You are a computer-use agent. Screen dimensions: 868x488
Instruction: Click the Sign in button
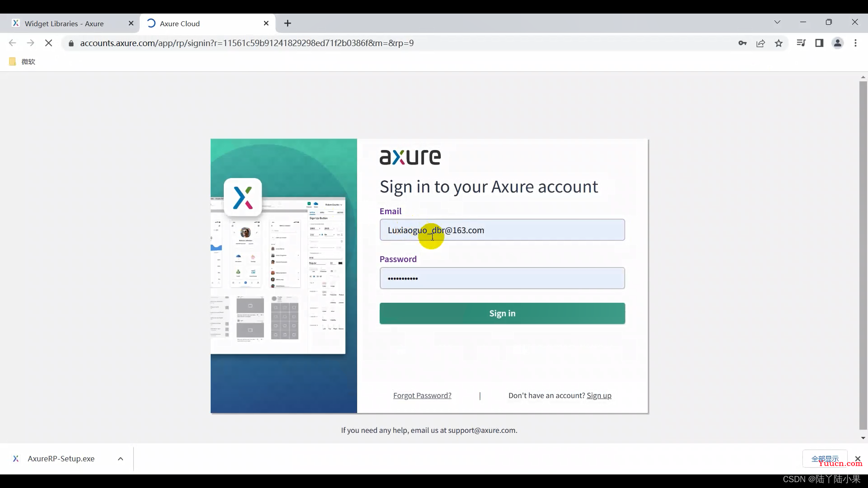[502, 314]
